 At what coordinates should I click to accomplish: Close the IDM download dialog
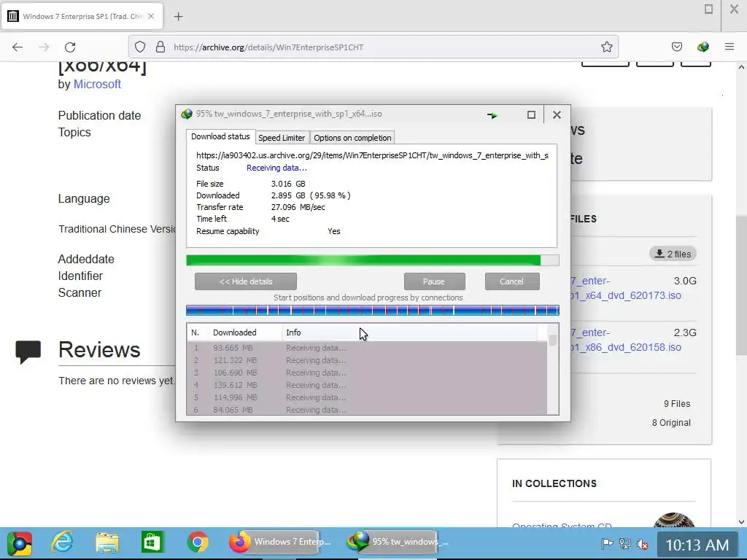point(557,114)
